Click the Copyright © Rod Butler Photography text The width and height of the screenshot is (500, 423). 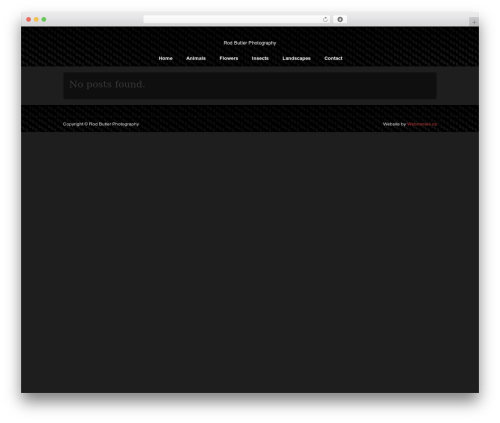[x=101, y=124]
